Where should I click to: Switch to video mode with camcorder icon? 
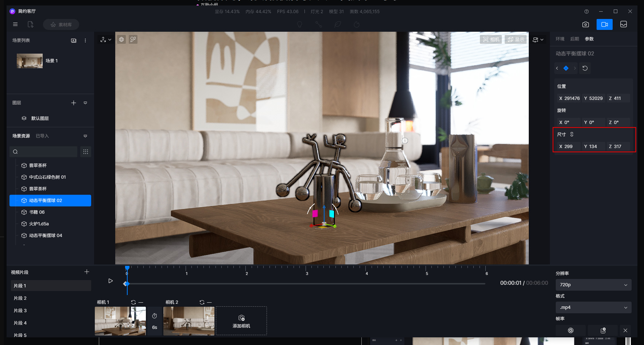(x=604, y=24)
